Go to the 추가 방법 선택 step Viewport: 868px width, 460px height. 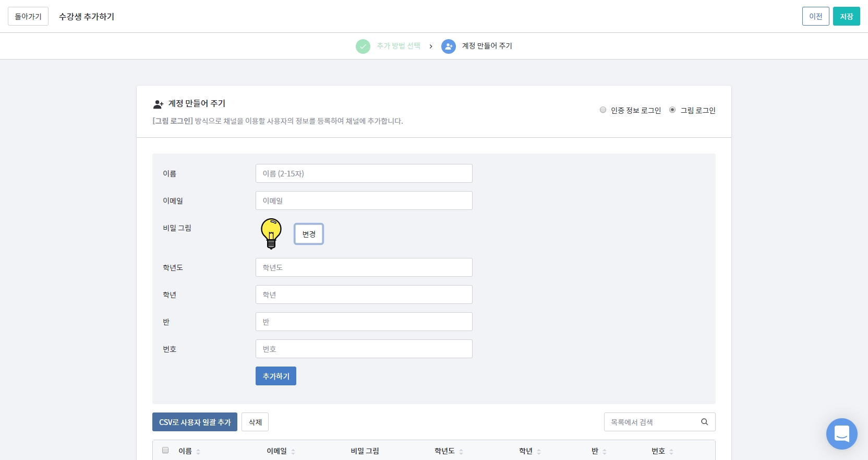tap(399, 46)
